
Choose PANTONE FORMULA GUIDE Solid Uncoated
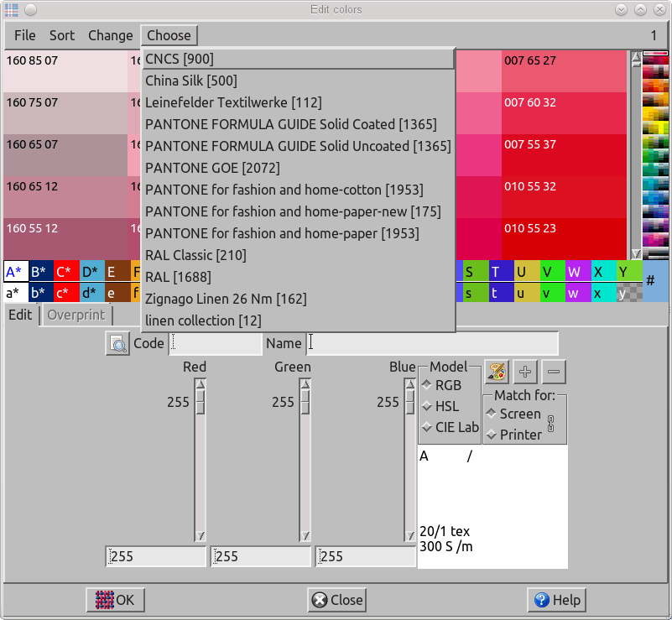pos(299,146)
